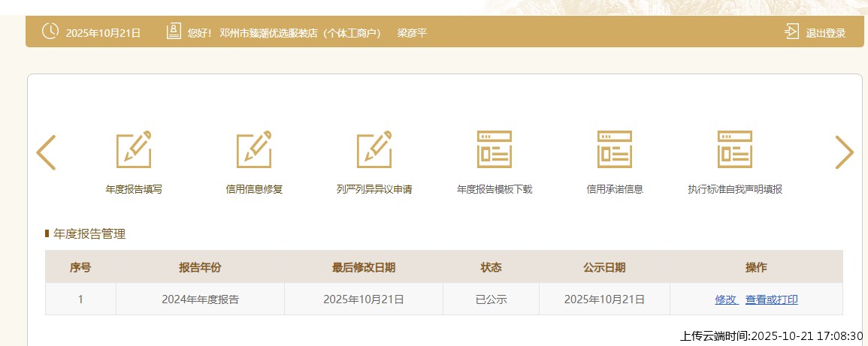
Task: Open the 执行标准自我声明填报 icon
Action: 735,149
